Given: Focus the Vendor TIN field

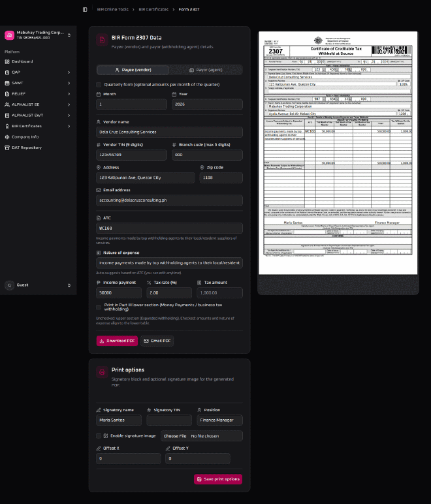Looking at the screenshot, I should pos(131,155).
